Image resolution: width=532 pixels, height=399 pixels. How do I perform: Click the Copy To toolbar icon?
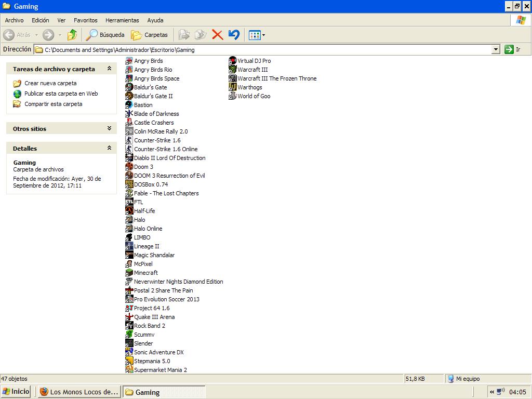click(x=201, y=35)
